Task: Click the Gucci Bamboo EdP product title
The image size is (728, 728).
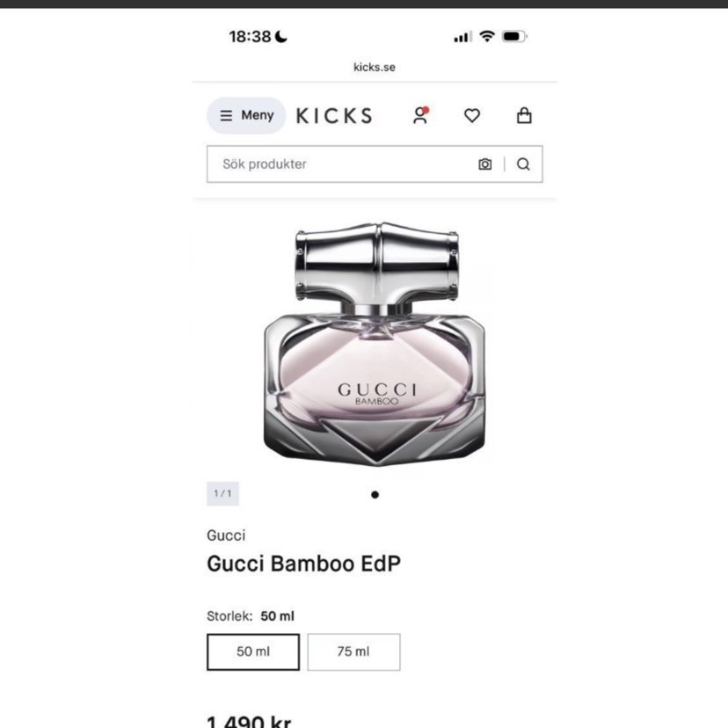Action: tap(303, 564)
